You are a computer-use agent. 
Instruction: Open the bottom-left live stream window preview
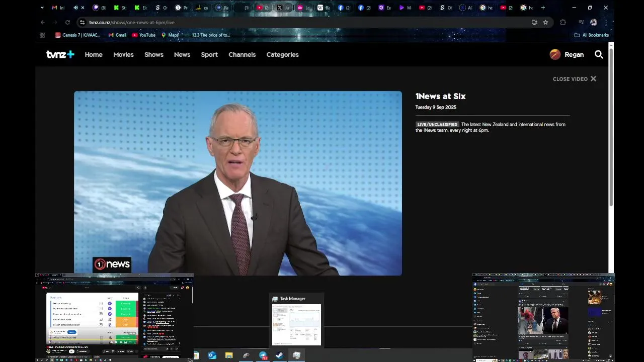click(114, 318)
